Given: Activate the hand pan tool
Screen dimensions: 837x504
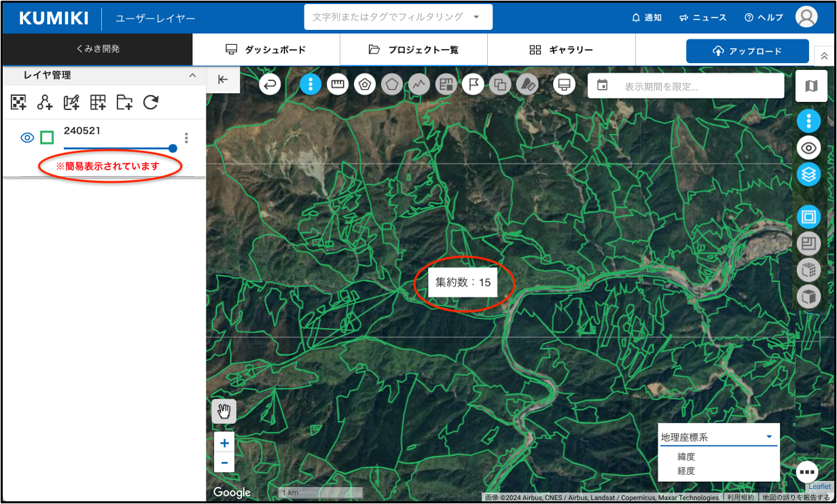Looking at the screenshot, I should pyautogui.click(x=224, y=411).
